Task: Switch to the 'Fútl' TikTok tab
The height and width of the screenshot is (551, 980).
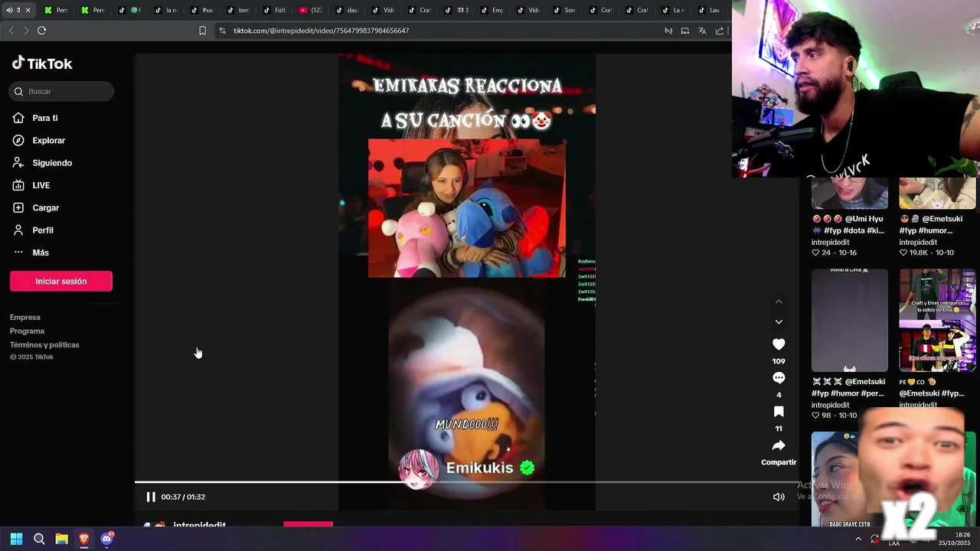Action: (274, 10)
